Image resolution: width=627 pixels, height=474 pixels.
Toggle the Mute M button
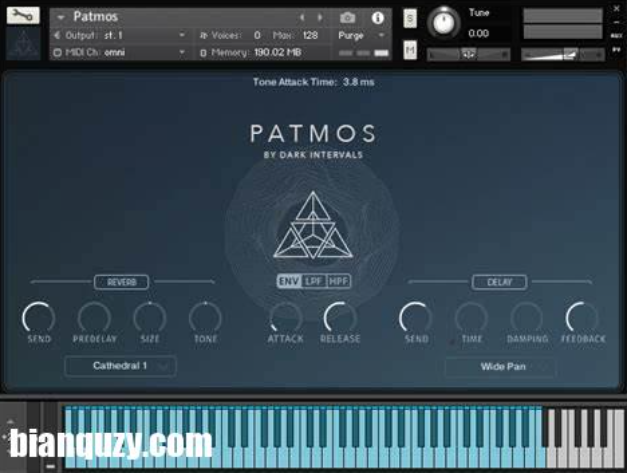tap(410, 50)
